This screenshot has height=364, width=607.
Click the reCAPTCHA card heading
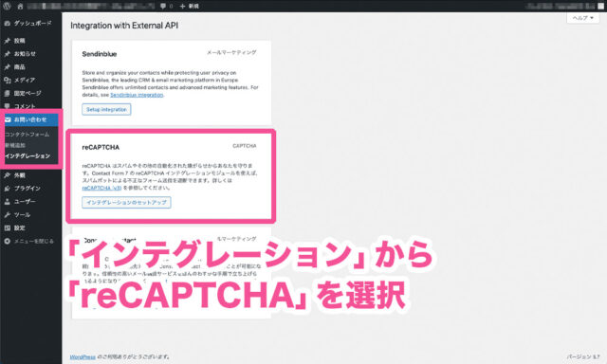click(x=101, y=147)
